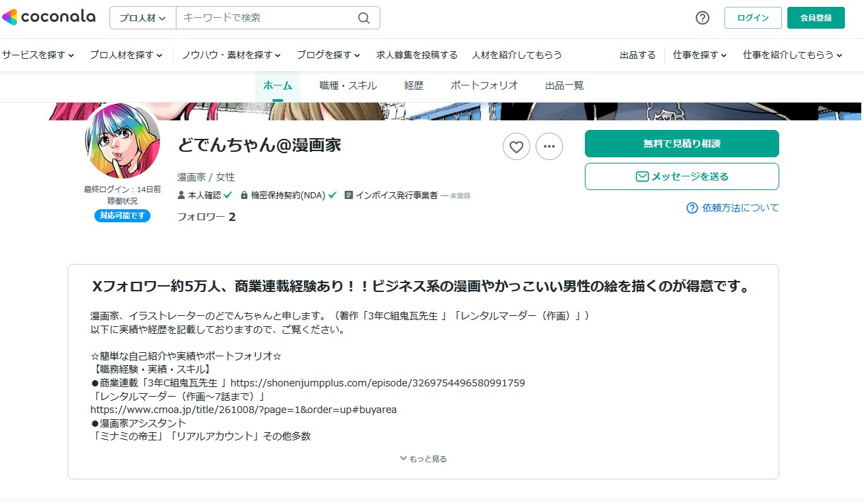The image size is (864, 504).
Task: Open the ポートフォリオ tab
Action: (484, 85)
